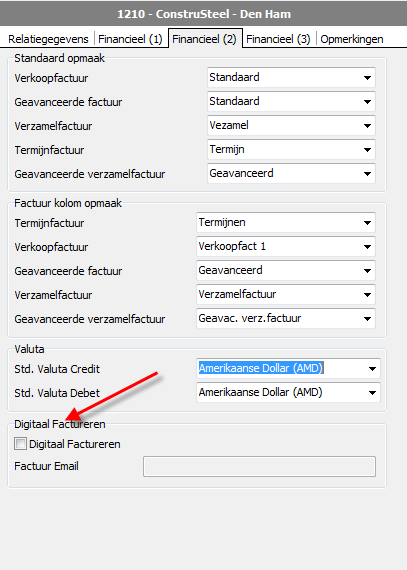Click the Factuur Email input field
The width and height of the screenshot is (407, 570).
point(259,466)
